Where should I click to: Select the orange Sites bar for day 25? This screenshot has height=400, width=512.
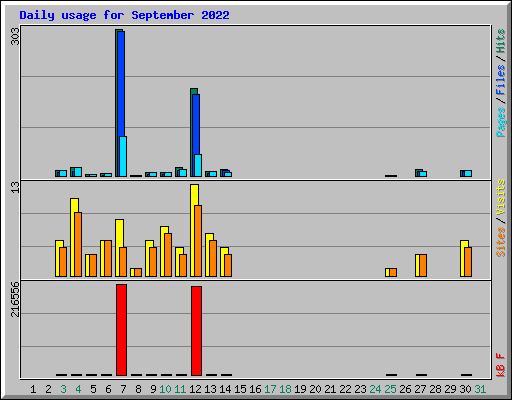pos(393,272)
